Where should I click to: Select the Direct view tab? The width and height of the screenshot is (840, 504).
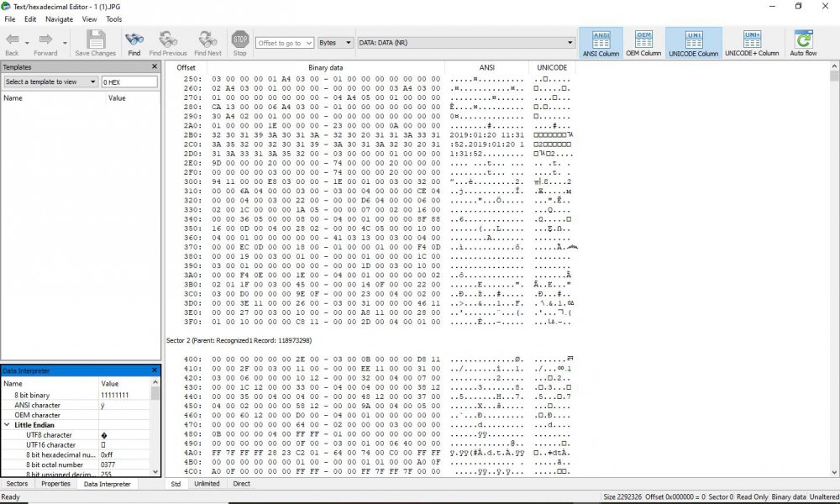point(242,484)
